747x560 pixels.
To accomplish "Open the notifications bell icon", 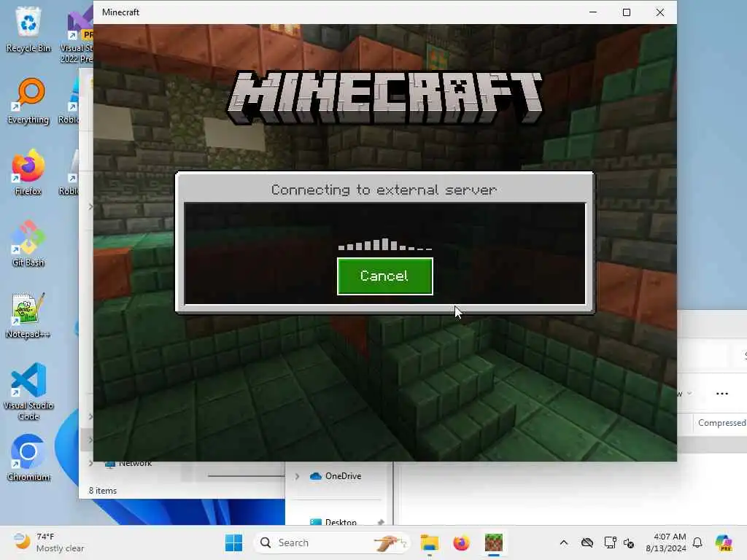I will click(697, 542).
